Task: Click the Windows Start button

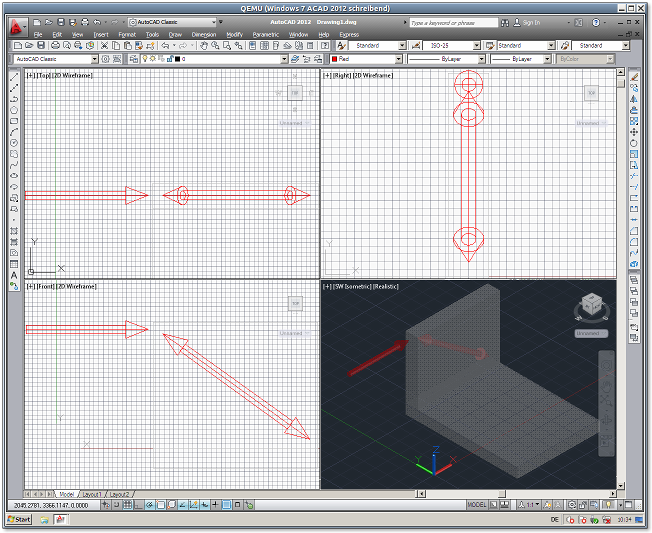Action: click(17, 520)
